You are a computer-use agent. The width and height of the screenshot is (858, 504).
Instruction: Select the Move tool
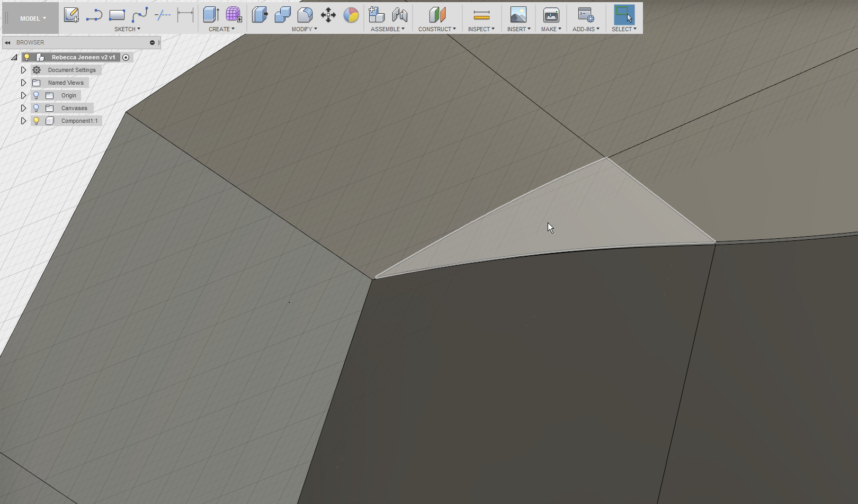pos(328,15)
